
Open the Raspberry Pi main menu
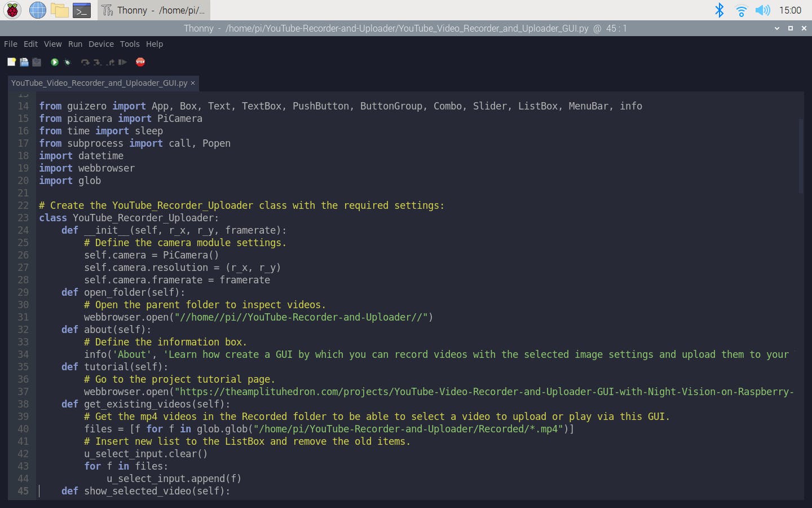point(12,10)
